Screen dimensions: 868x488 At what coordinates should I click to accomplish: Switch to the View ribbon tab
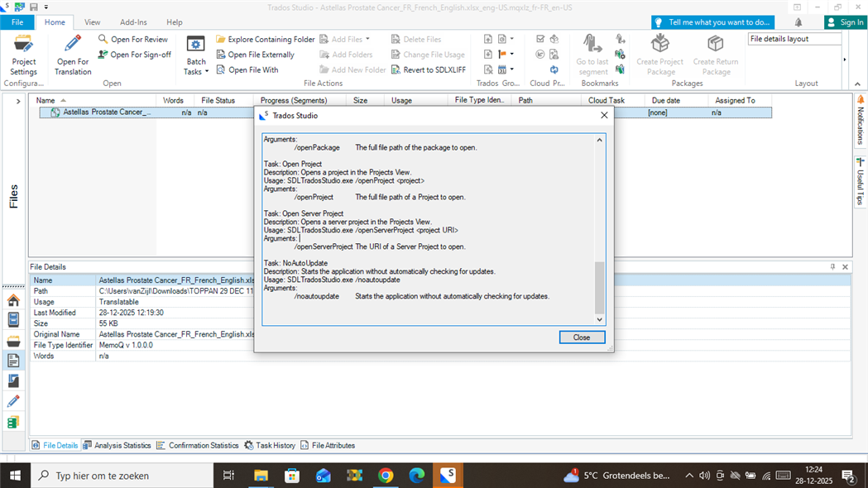[x=92, y=22]
